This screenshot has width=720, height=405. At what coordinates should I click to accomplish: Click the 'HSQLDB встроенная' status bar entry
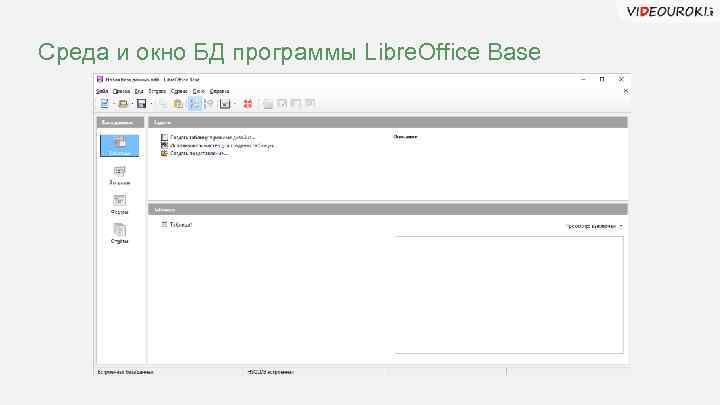tap(270, 372)
